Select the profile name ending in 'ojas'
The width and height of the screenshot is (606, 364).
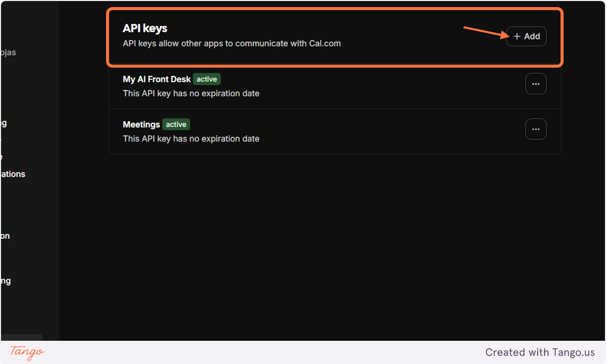(x=8, y=52)
